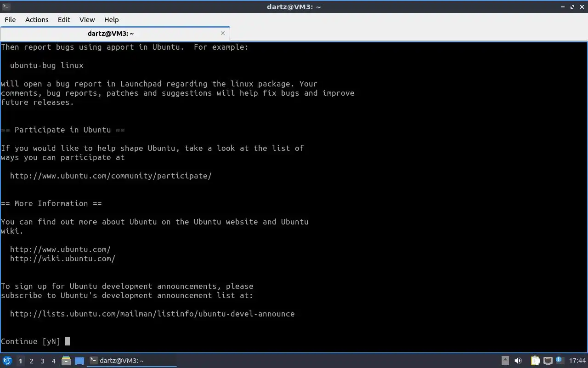Switch to workspace 1
The image size is (588, 368).
click(20, 361)
